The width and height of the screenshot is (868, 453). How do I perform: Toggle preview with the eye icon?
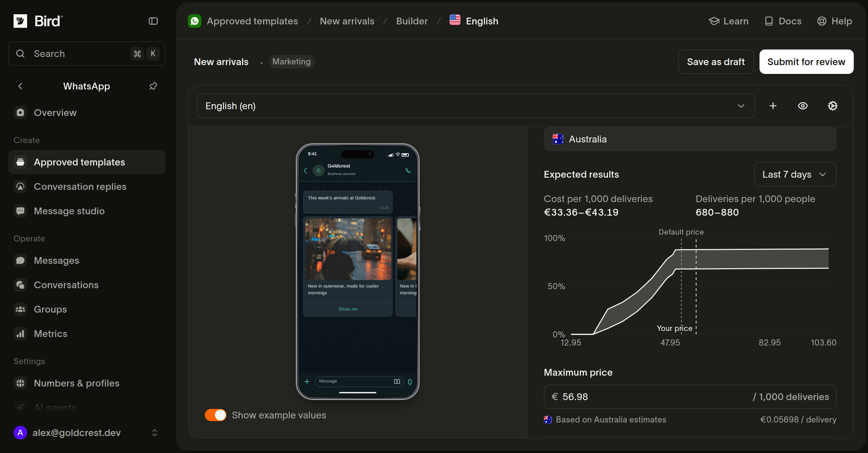click(x=803, y=106)
